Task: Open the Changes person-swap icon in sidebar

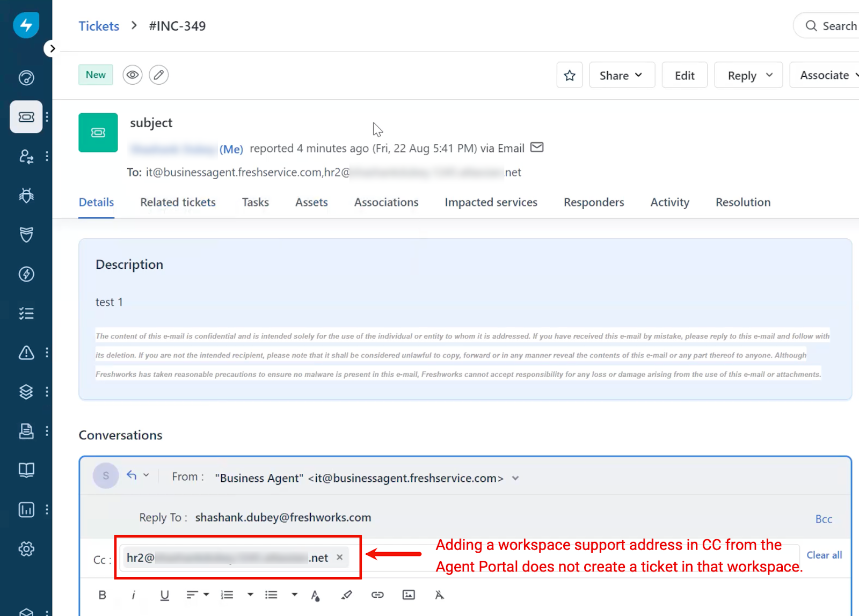Action: point(26,156)
